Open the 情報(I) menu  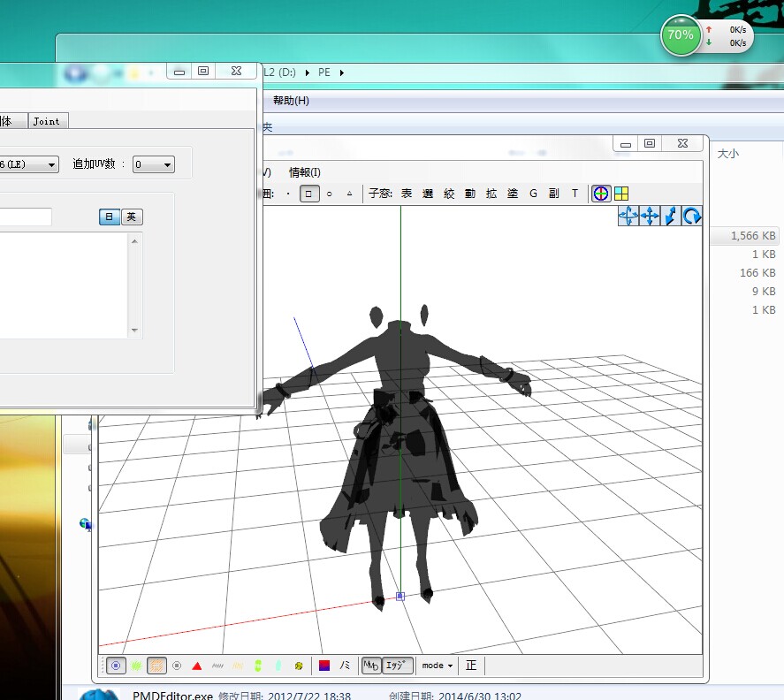(305, 172)
